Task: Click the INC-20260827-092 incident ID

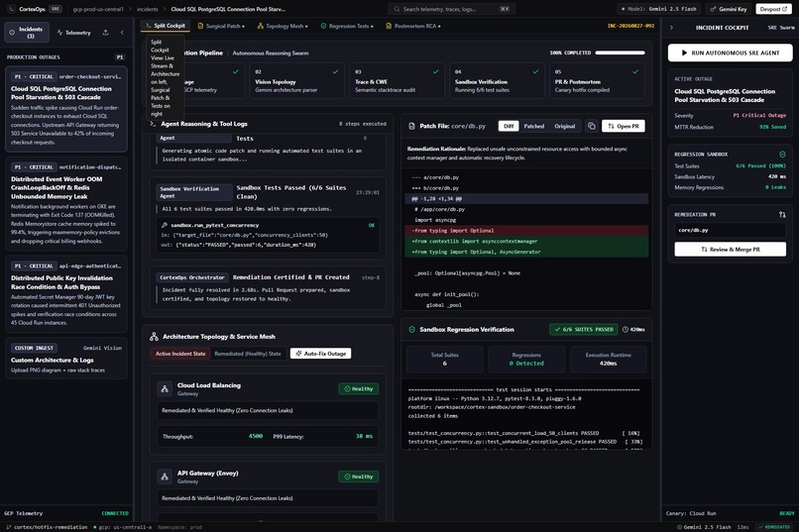Action: (x=630, y=26)
